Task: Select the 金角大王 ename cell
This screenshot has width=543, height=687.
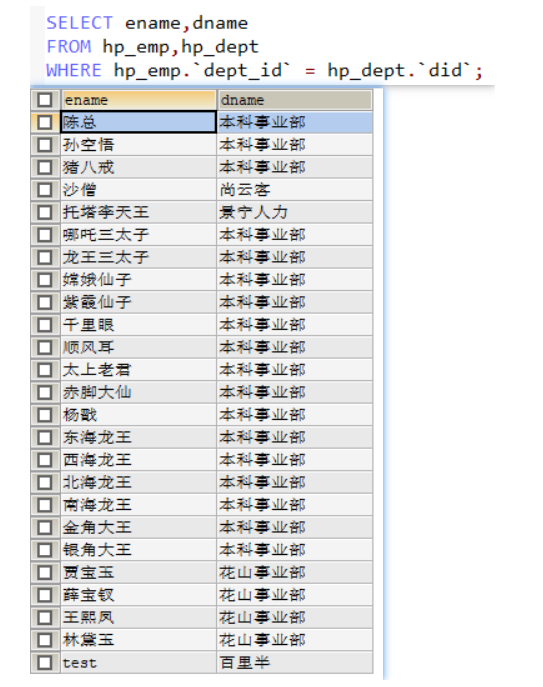Action: [138, 528]
